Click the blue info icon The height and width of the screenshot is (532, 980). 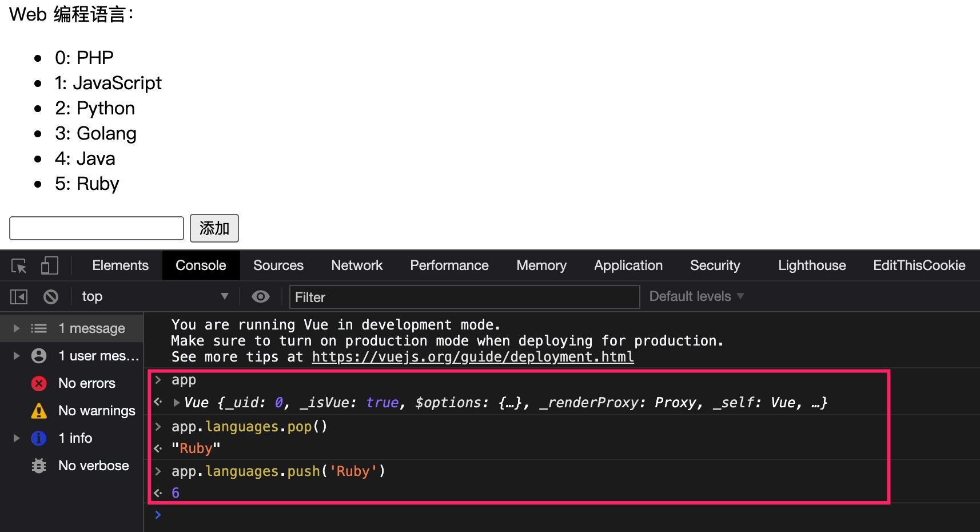coord(39,438)
